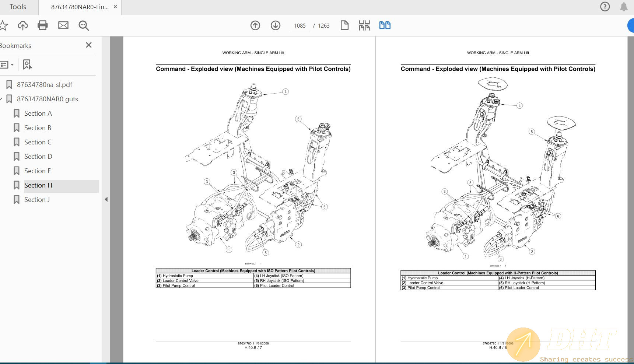
Task: Switch to the Tools tab
Action: (x=18, y=6)
